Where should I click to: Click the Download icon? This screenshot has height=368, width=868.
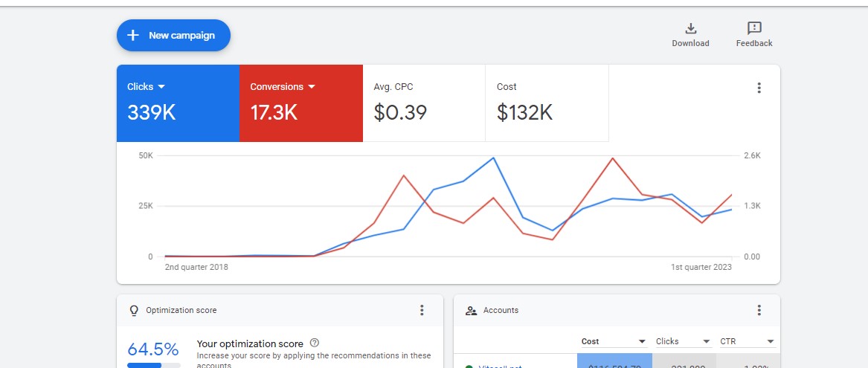(x=690, y=29)
